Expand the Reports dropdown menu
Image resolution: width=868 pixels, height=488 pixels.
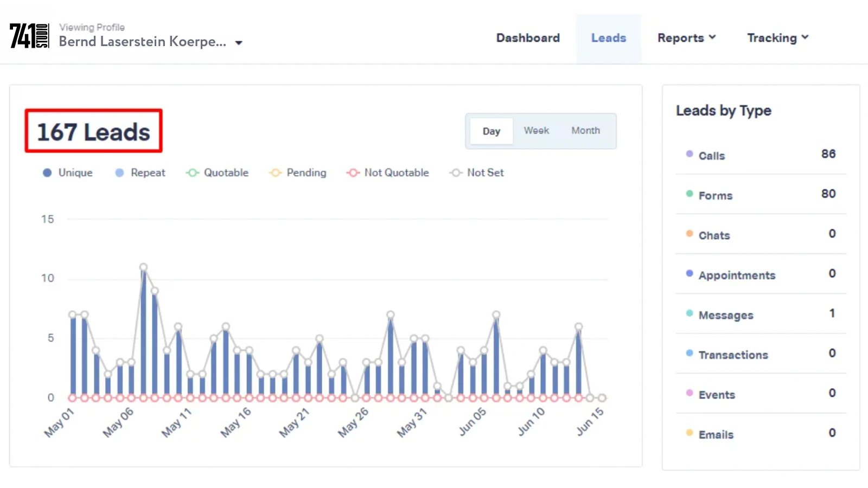point(686,38)
